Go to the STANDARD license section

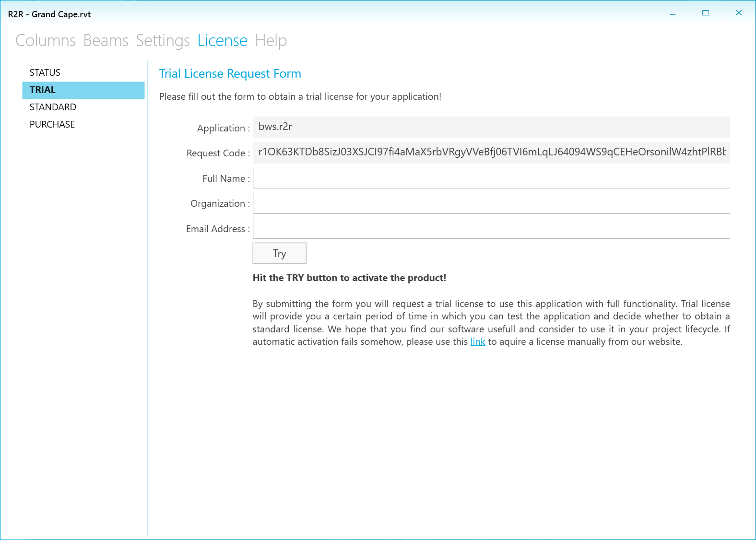83,107
